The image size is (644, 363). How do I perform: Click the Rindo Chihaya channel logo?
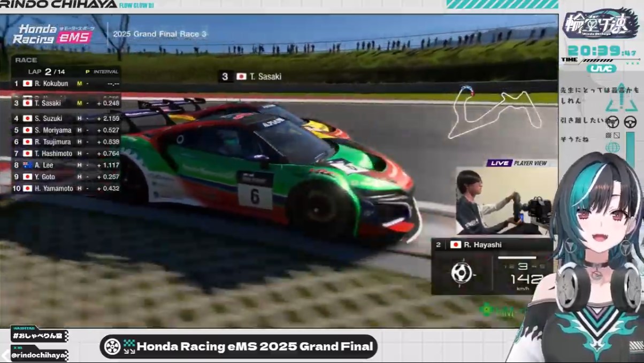click(x=600, y=24)
